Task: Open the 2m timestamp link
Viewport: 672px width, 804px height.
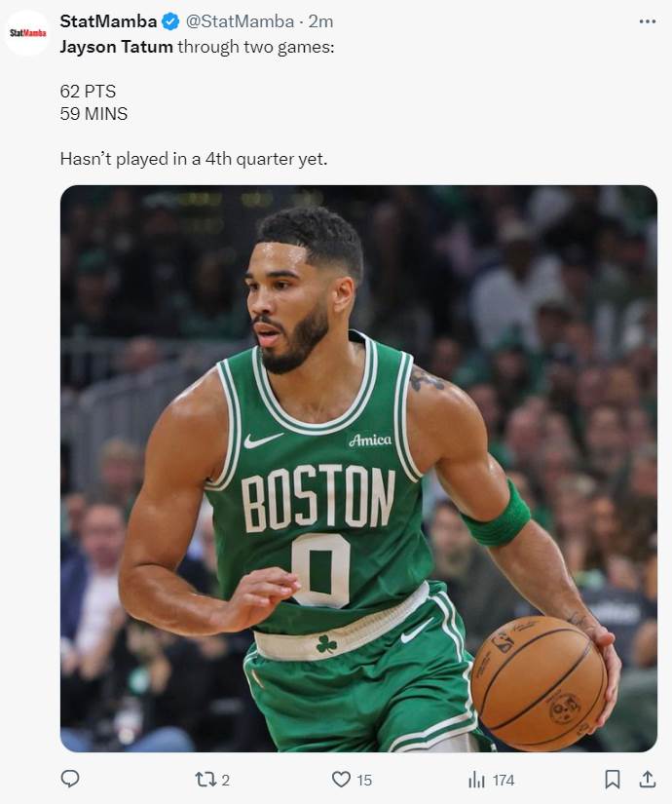Action: (320, 21)
